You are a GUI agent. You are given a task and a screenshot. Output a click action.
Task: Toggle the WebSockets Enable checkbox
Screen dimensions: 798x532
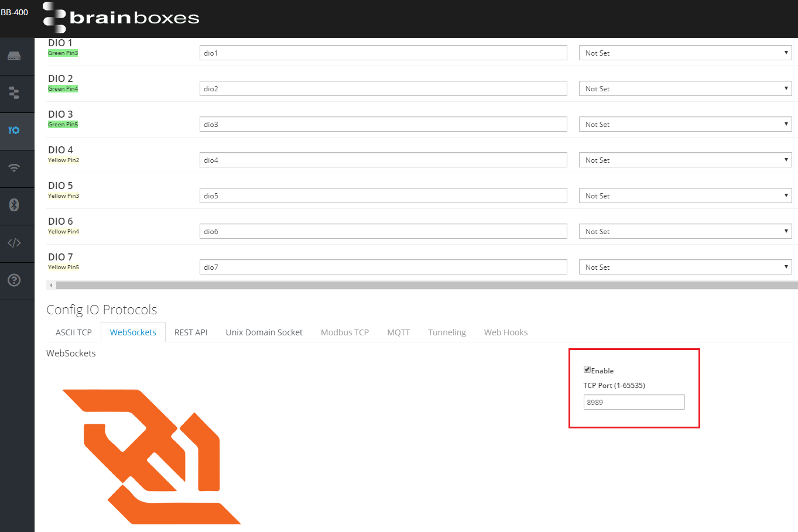[x=587, y=369]
